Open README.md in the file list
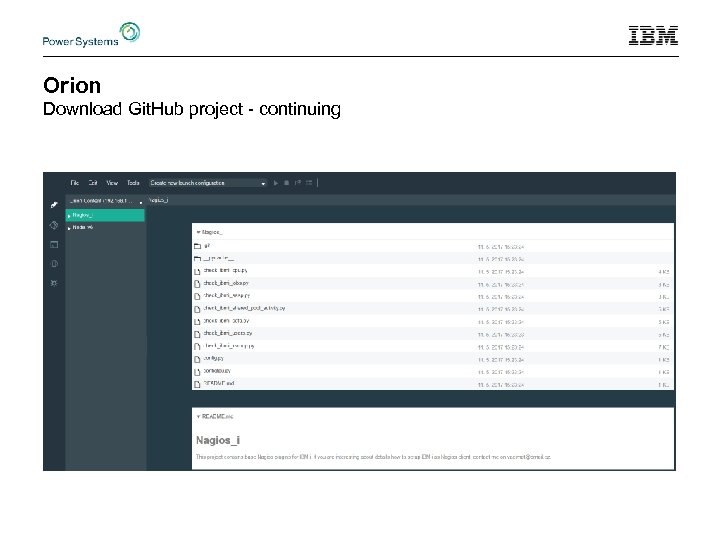The image size is (720, 540). point(219,383)
